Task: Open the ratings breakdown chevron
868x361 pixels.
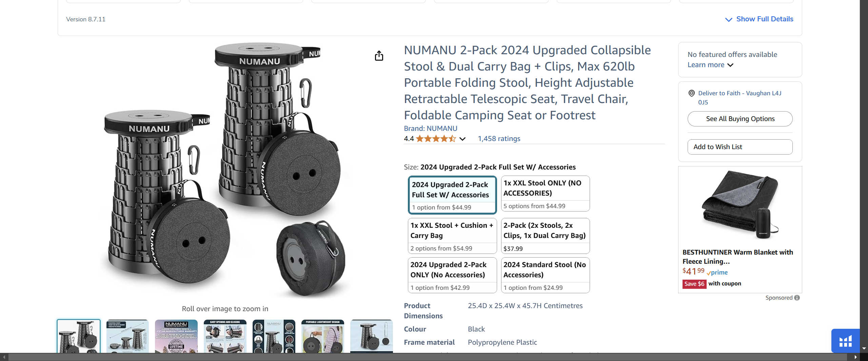Action: click(x=462, y=139)
